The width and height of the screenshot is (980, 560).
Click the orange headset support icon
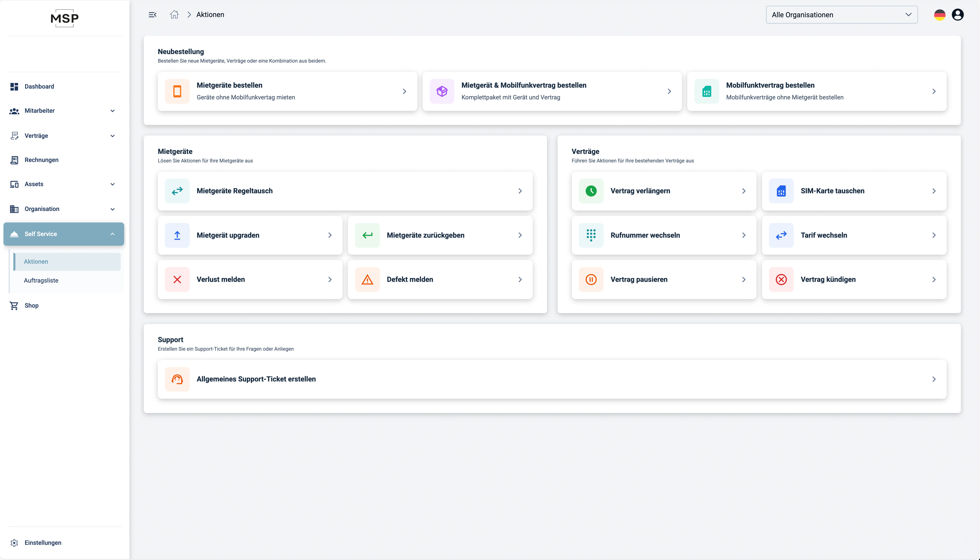tap(177, 379)
